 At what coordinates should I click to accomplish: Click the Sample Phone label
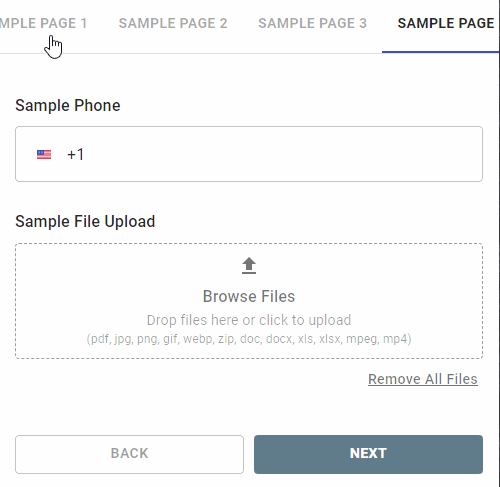click(x=68, y=105)
